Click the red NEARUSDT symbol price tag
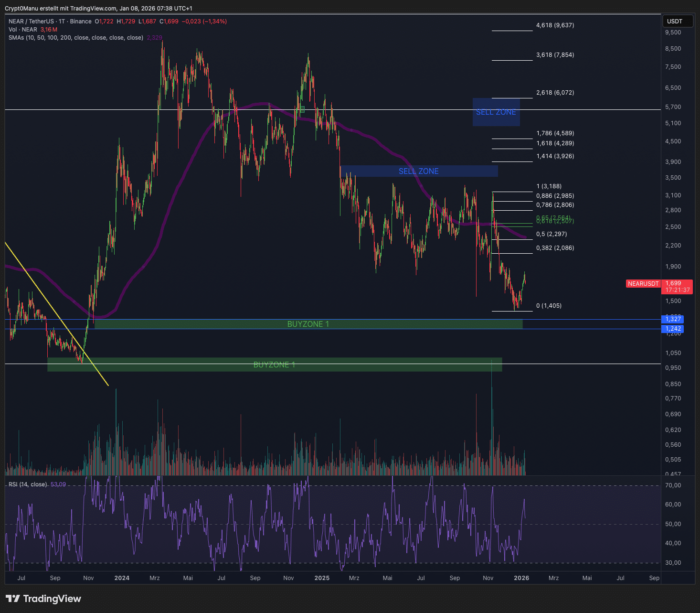This screenshot has height=613, width=700. [x=643, y=284]
